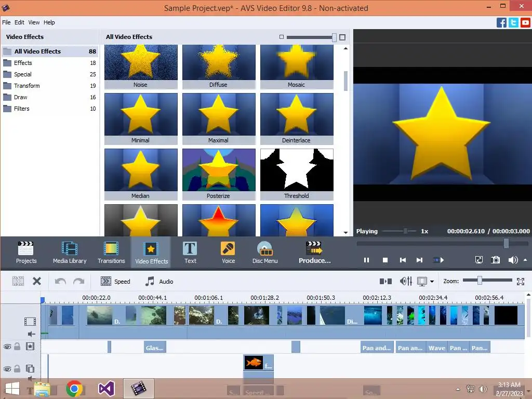Select the Draw folder

50,97
